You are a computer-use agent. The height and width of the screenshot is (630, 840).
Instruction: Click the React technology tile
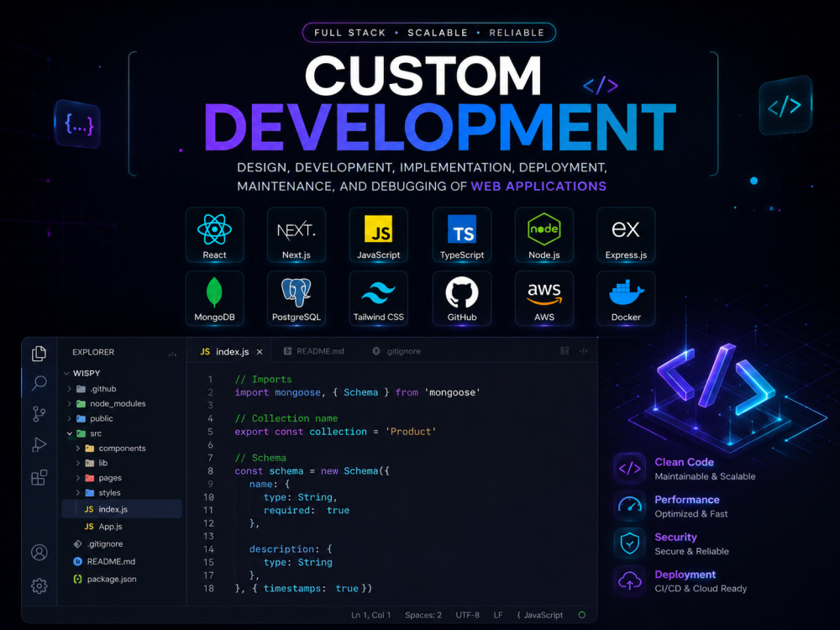tap(214, 234)
